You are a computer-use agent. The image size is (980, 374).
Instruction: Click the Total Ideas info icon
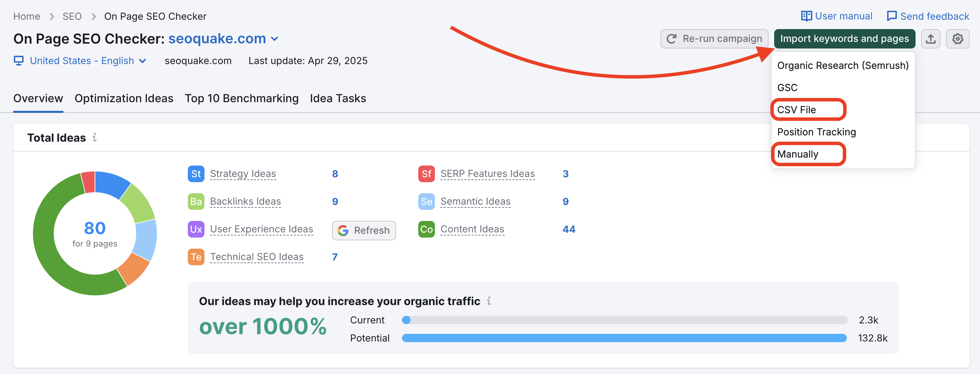pyautogui.click(x=95, y=137)
